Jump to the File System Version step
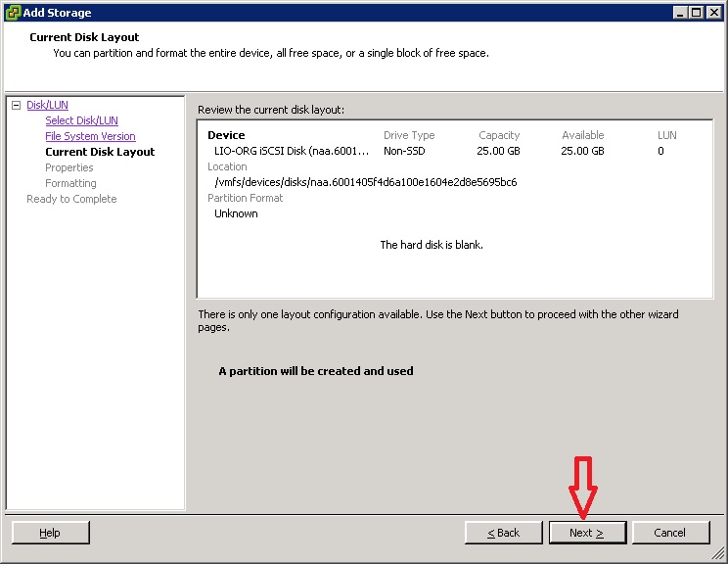This screenshot has width=728, height=564. (90, 136)
